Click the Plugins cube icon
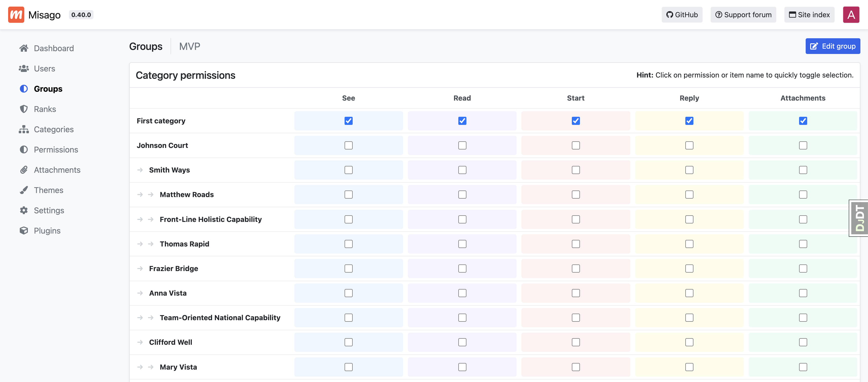This screenshot has height=382, width=868. [x=24, y=231]
